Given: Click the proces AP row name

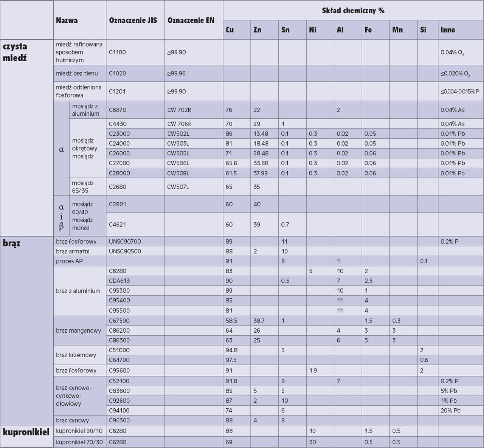Looking at the screenshot, I should coord(69,261).
